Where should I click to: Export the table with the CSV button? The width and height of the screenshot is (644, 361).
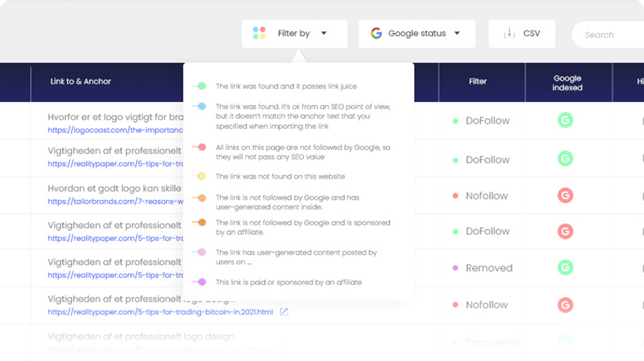[x=522, y=34]
